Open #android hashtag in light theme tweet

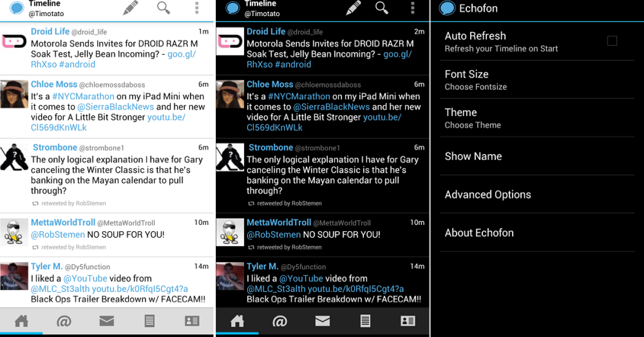77,64
